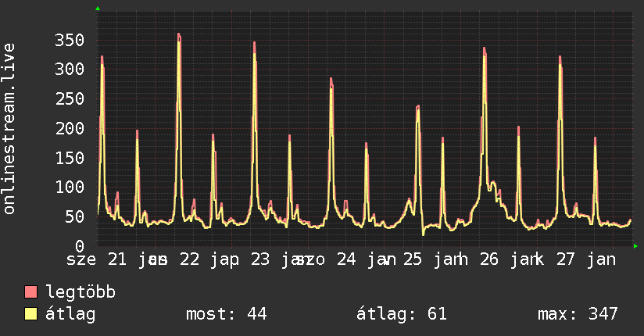644x336 pixels.
Task: Click the 22 x-axis date label
Action: [x=189, y=259]
